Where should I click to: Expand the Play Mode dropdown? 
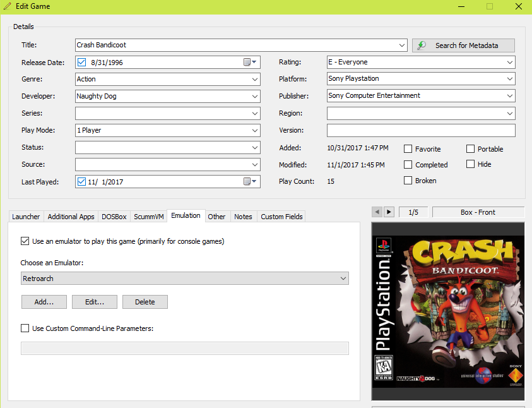[x=255, y=130]
